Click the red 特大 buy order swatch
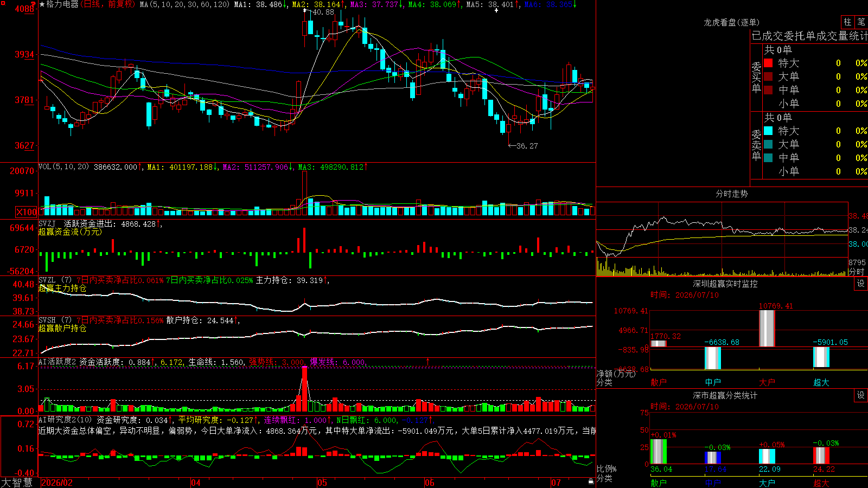 click(x=768, y=63)
